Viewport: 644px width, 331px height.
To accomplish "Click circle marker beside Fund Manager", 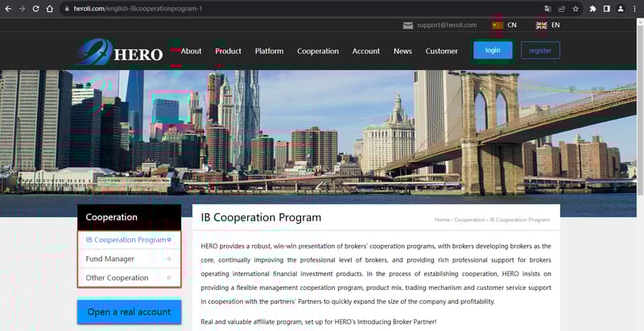I will click(x=169, y=259).
